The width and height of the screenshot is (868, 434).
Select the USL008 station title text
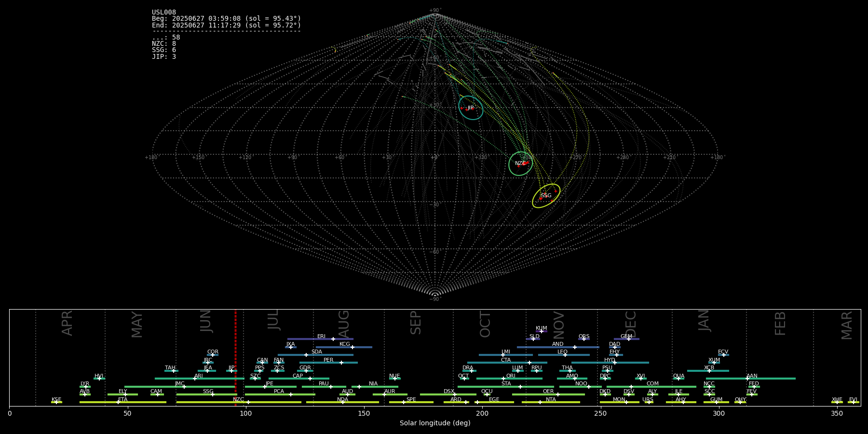pos(164,13)
